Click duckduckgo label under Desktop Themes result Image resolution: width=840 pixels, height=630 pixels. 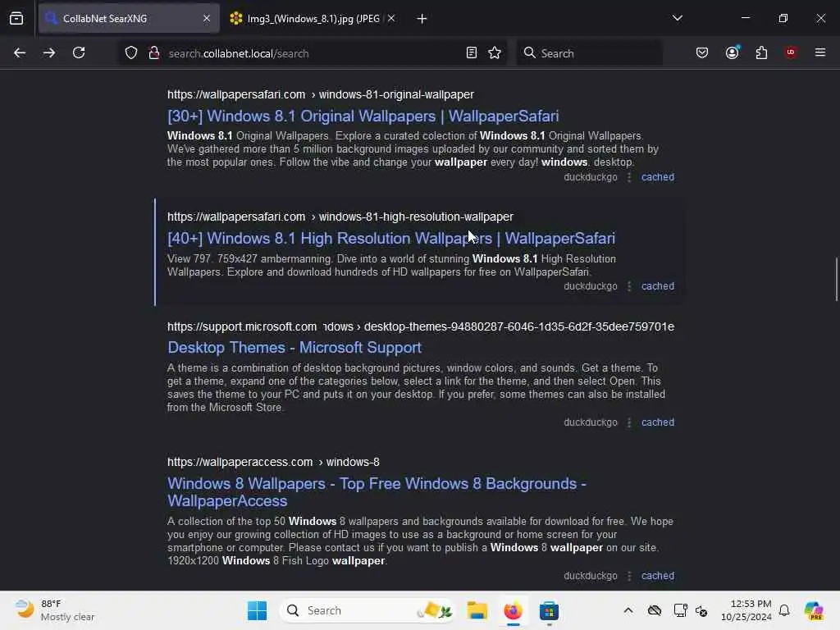591,422
